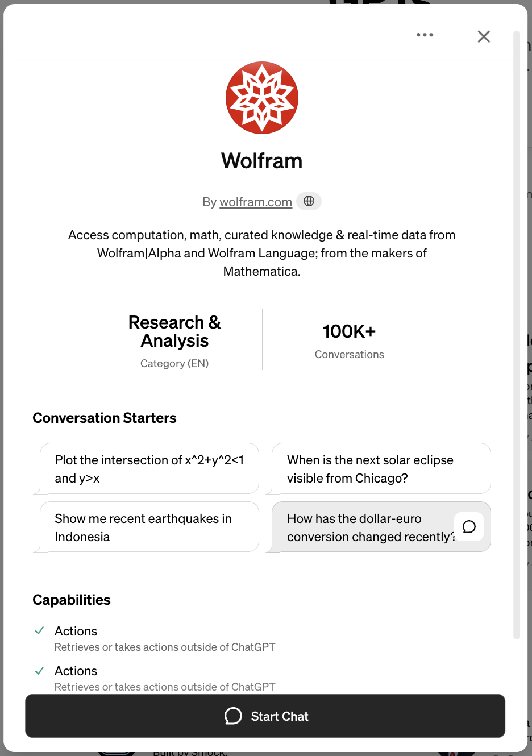Click the Wolfram red logo icon
532x756 pixels.
tap(262, 97)
